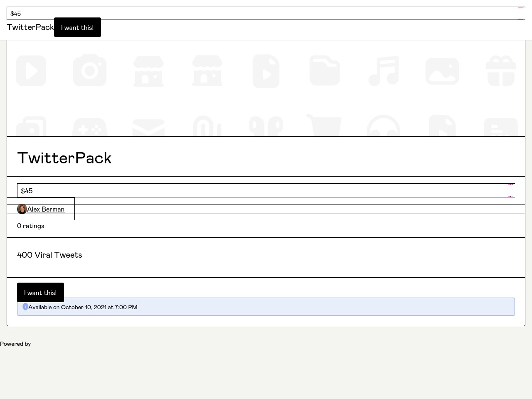
Task: Click the Powered by footer text
Action: (x=15, y=344)
